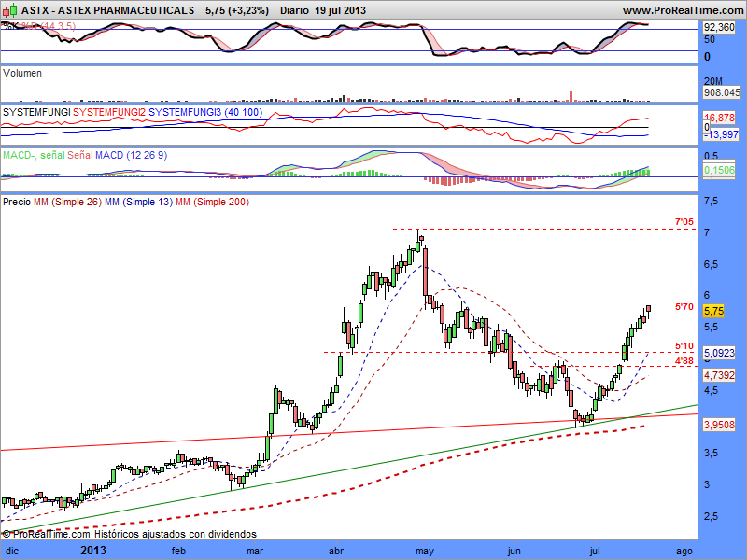This screenshot has height=560, width=747.
Task: Click the 2013 year on time axis
Action: coord(93,551)
